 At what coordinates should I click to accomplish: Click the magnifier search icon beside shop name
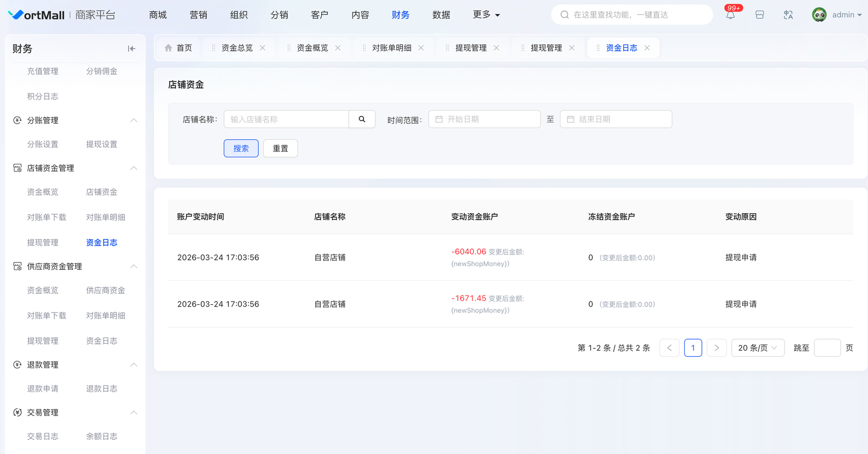[362, 119]
